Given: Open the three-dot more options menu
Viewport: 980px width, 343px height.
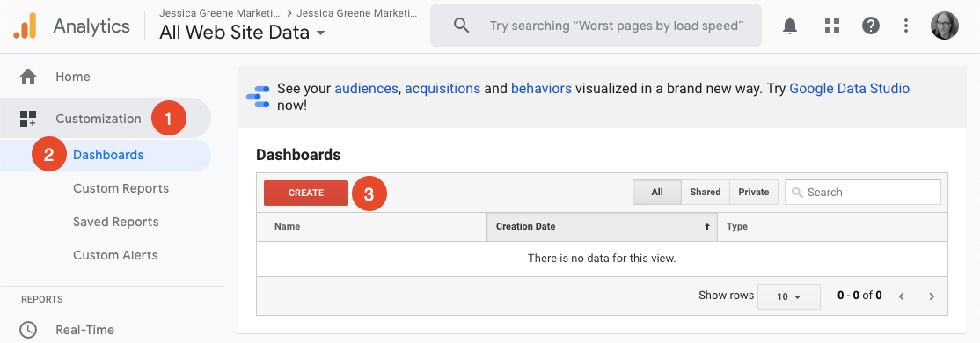Looking at the screenshot, I should point(905,26).
